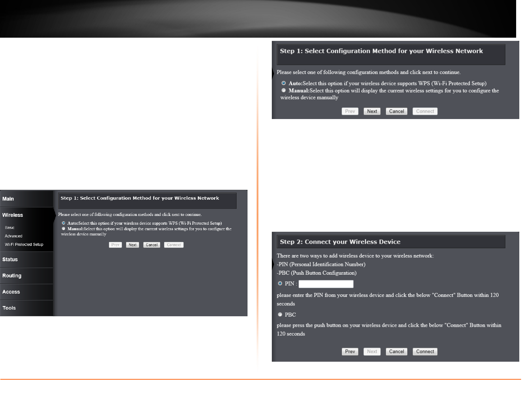The height and width of the screenshot is (411, 532).
Task: Click Cancel in the Step 2 panel
Action: tap(397, 351)
